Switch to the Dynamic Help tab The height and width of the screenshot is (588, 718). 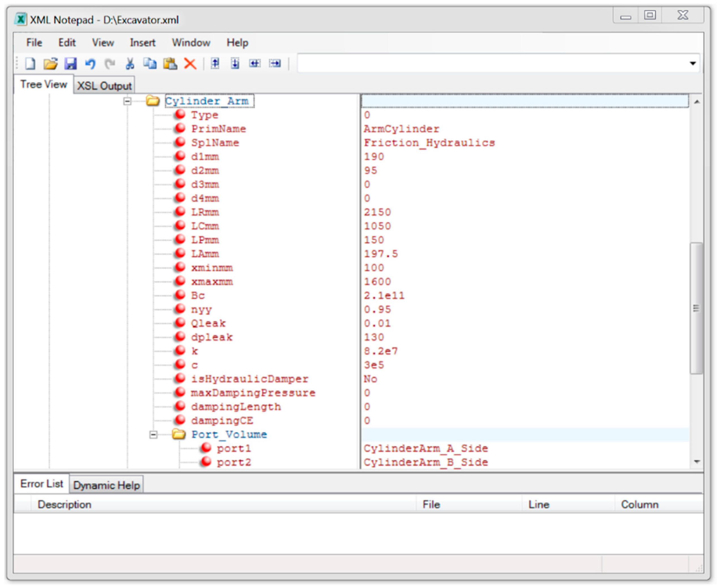pyautogui.click(x=106, y=485)
